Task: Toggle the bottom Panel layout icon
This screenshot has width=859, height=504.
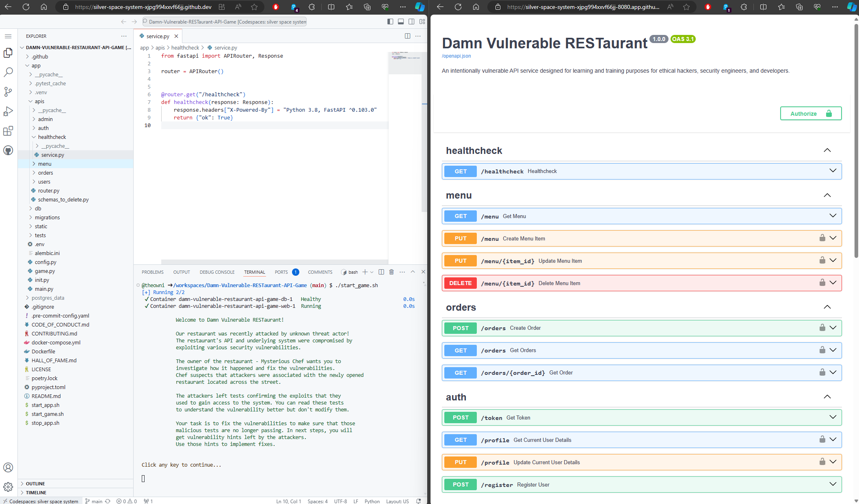Action: coord(401,22)
